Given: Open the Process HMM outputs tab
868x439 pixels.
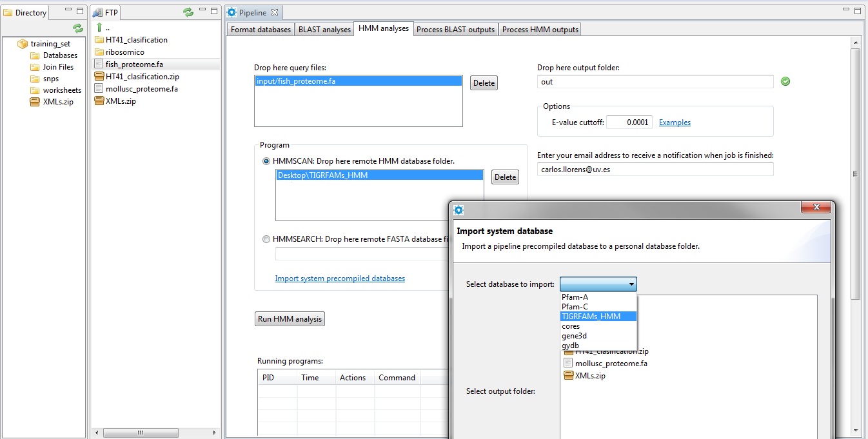Looking at the screenshot, I should tap(540, 30).
